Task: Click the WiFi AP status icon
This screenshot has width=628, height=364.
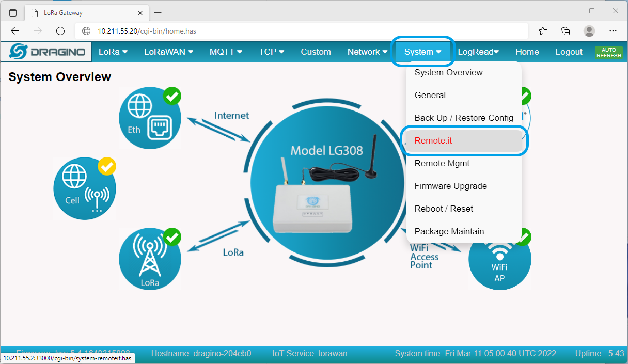Action: 499,259
